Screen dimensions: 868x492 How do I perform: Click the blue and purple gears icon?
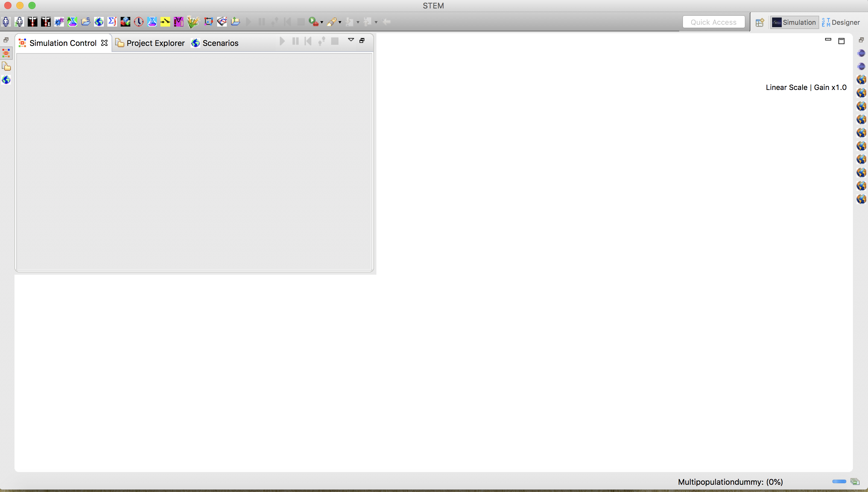click(x=59, y=22)
